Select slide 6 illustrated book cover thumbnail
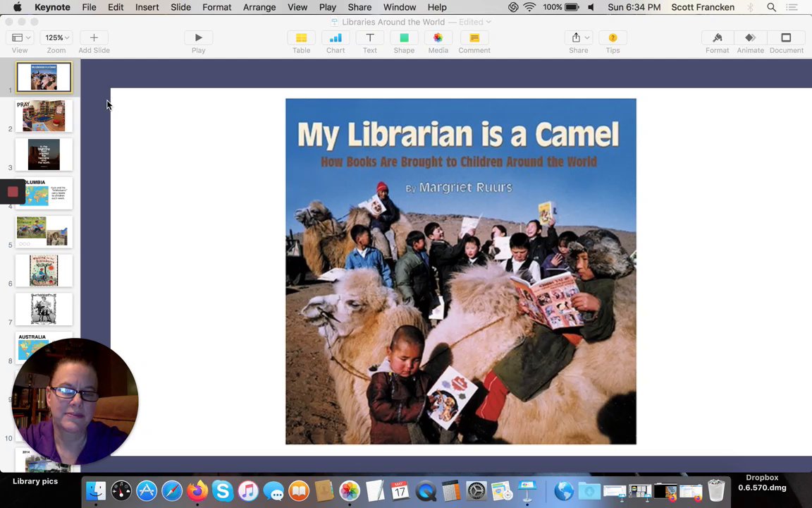 point(44,271)
